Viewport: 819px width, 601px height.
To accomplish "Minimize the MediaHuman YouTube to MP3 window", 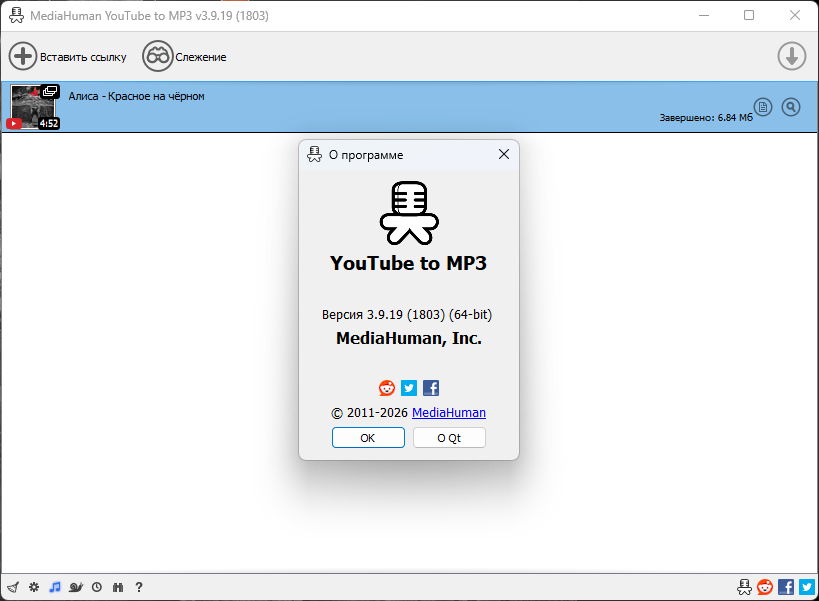I will click(704, 15).
